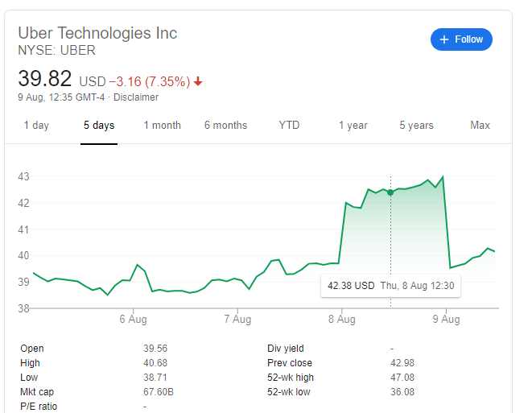Screen dimensions: 532x413
Task: Show the 1 year chart range
Action: pos(353,126)
